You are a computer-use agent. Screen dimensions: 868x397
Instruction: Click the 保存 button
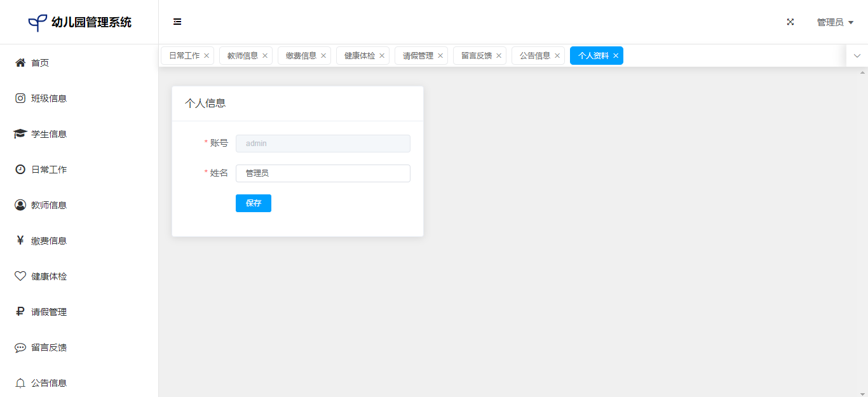(254, 203)
